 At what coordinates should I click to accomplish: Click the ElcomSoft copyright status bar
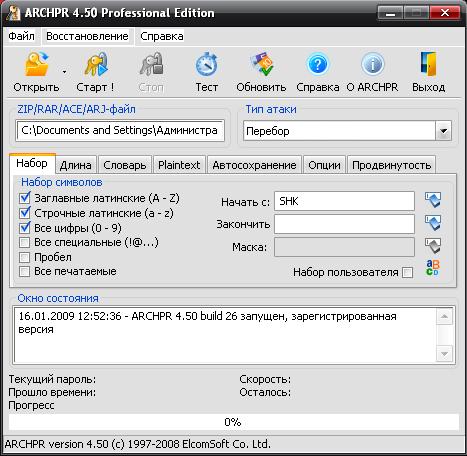point(138,444)
